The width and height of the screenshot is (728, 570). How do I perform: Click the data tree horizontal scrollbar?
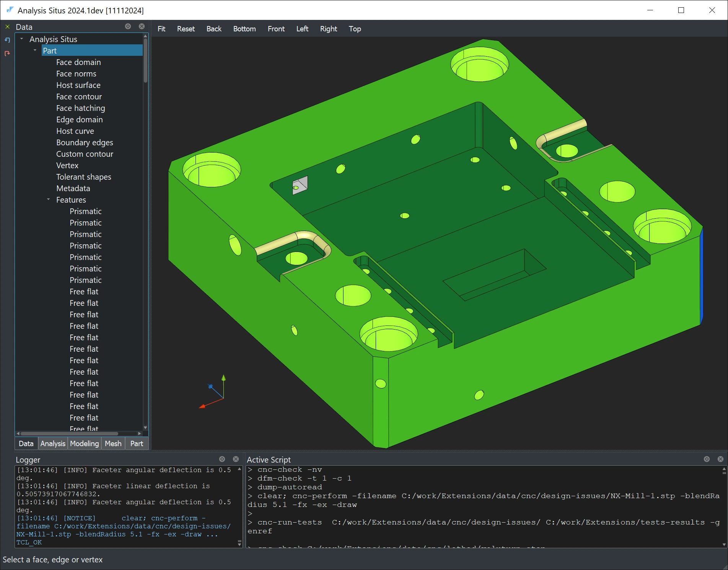click(x=69, y=434)
